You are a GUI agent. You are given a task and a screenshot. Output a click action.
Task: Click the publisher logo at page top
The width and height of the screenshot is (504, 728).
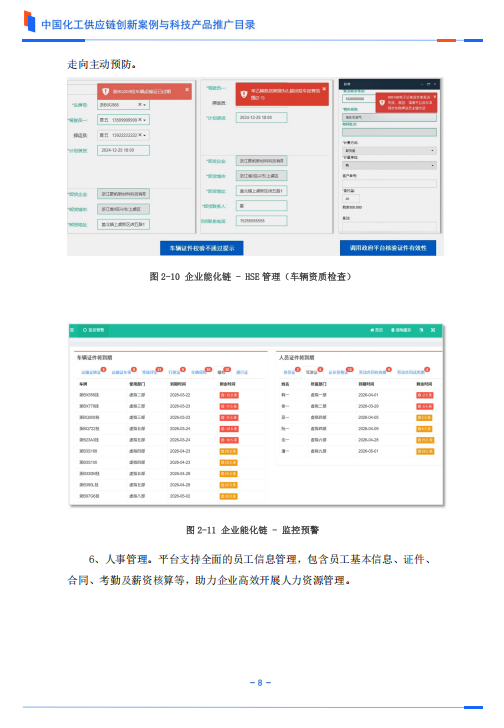coord(29,21)
